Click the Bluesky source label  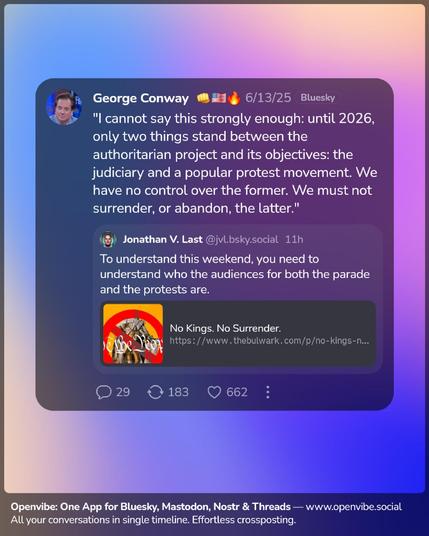click(x=318, y=98)
